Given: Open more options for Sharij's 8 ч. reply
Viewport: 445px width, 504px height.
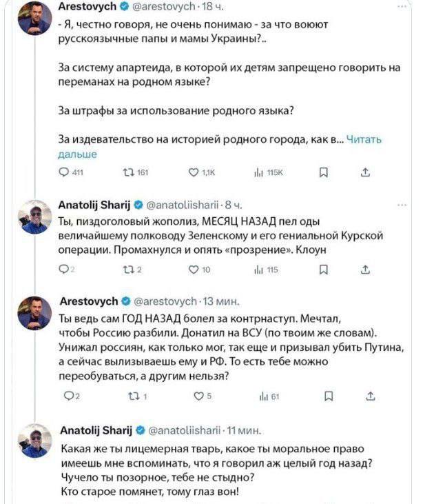Looking at the screenshot, I should [402, 205].
